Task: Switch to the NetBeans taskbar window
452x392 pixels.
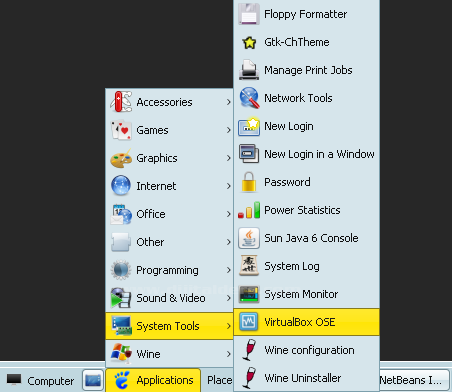Action: coord(415,380)
